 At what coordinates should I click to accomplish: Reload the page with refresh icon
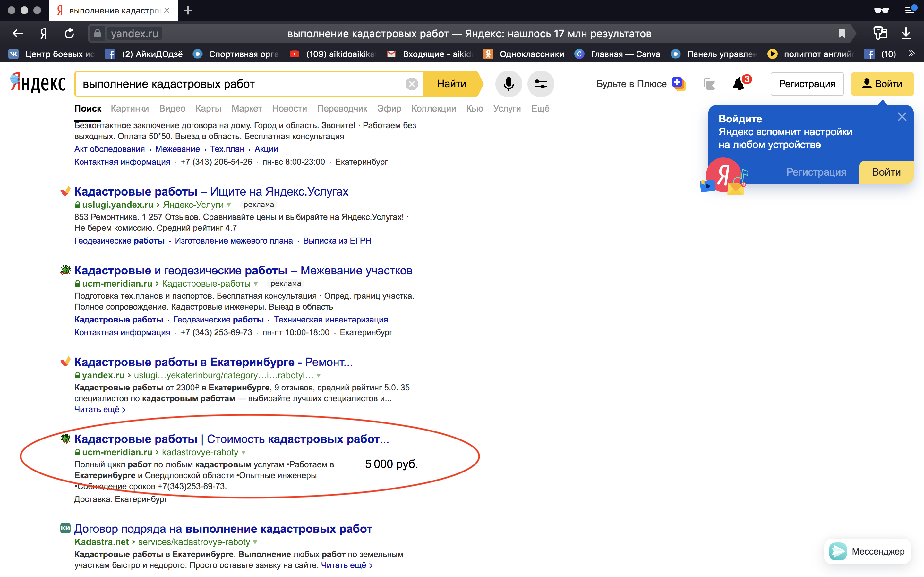point(69,34)
